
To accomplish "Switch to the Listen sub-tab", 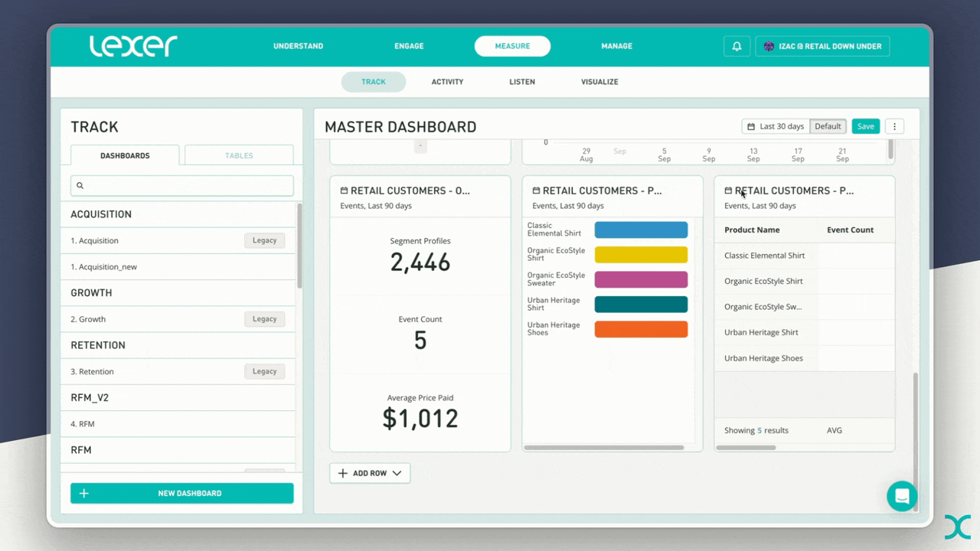I will point(522,82).
